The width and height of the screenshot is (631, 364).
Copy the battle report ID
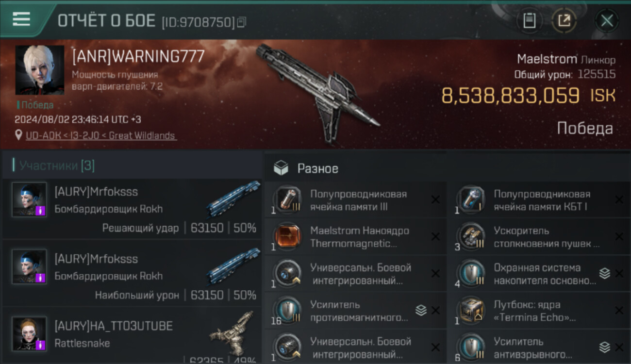pos(242,22)
